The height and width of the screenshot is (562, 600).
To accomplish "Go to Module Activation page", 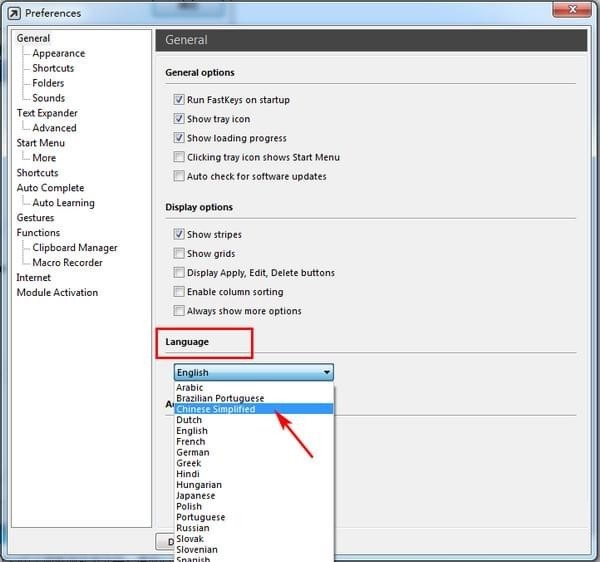I will point(57,292).
